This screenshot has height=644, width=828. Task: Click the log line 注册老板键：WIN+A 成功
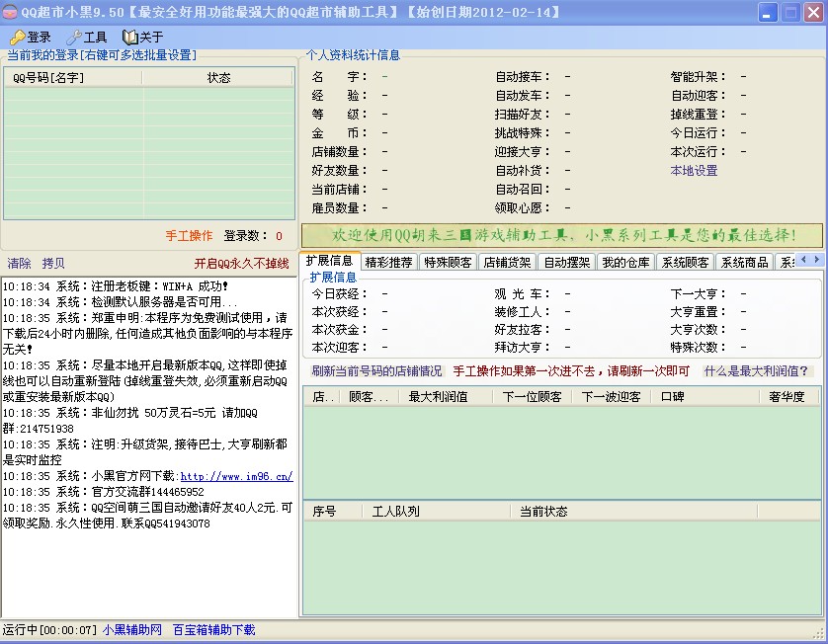point(116,286)
